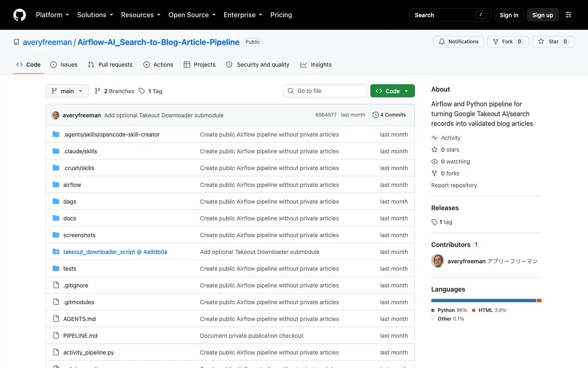Open the .agents/skills/opencode-skill-creator folder
The image size is (588, 368).
(111, 135)
